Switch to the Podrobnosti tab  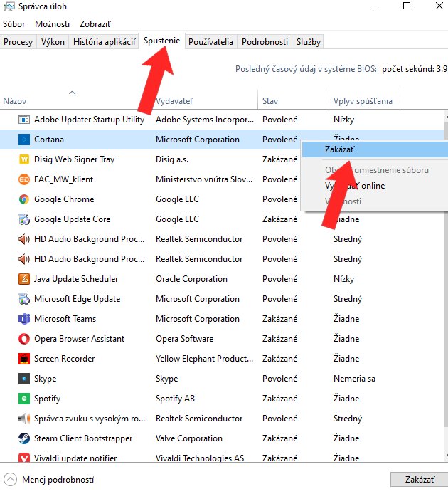[x=265, y=42]
